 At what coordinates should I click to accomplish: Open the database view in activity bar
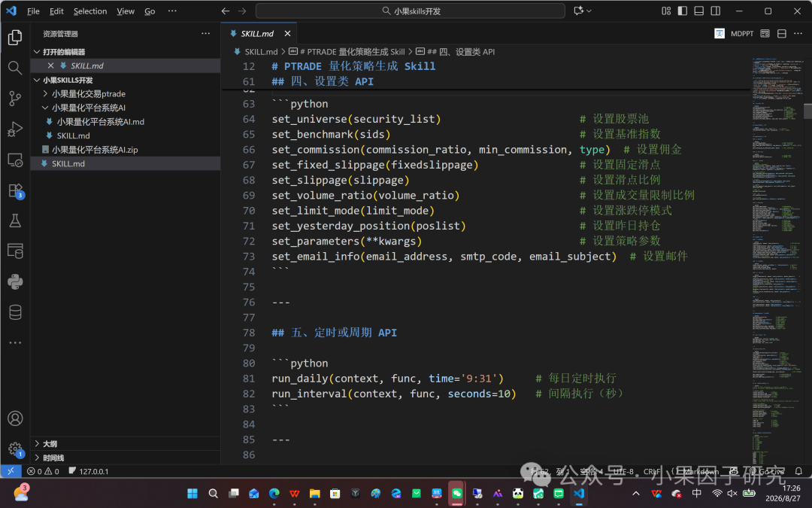(x=15, y=312)
